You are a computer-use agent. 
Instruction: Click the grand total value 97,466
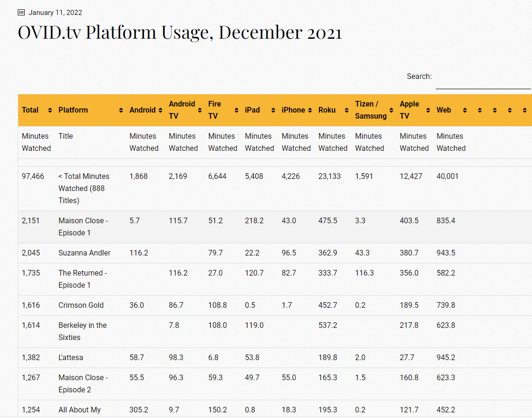pos(33,176)
